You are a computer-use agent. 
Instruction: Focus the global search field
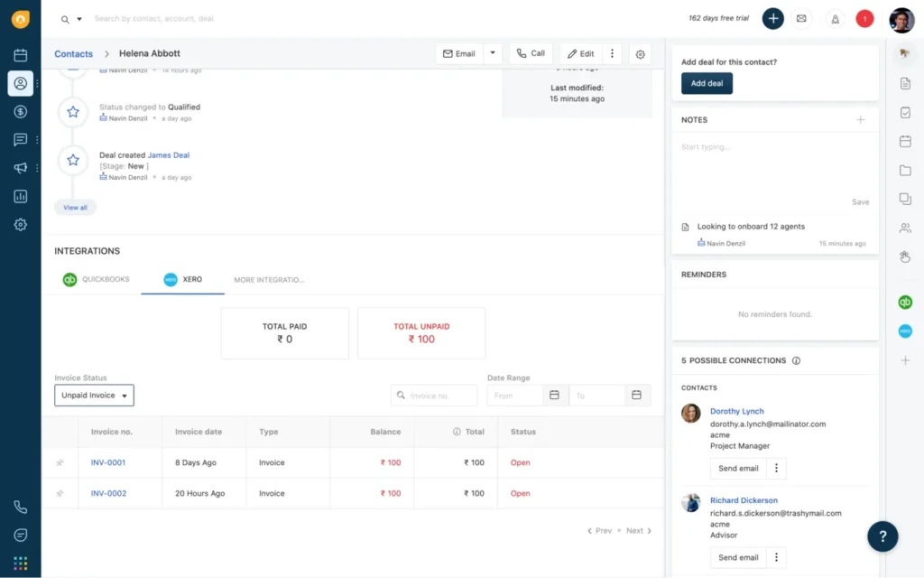pyautogui.click(x=154, y=19)
